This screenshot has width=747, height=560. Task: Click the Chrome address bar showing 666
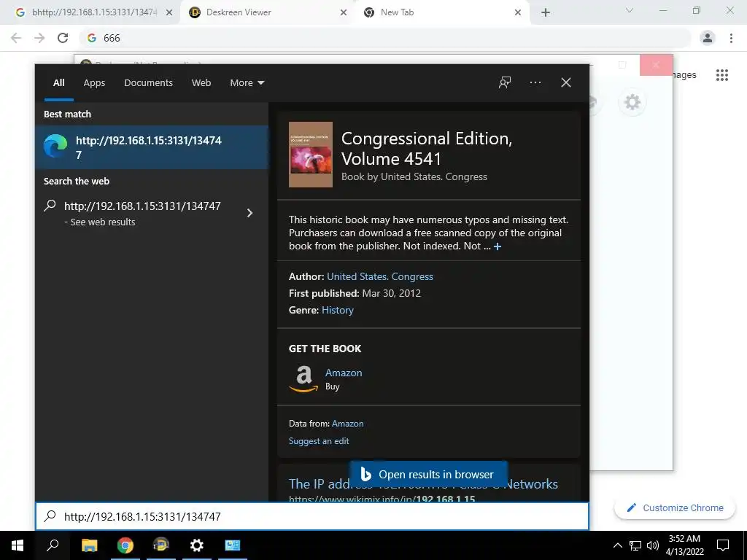[x=385, y=38]
